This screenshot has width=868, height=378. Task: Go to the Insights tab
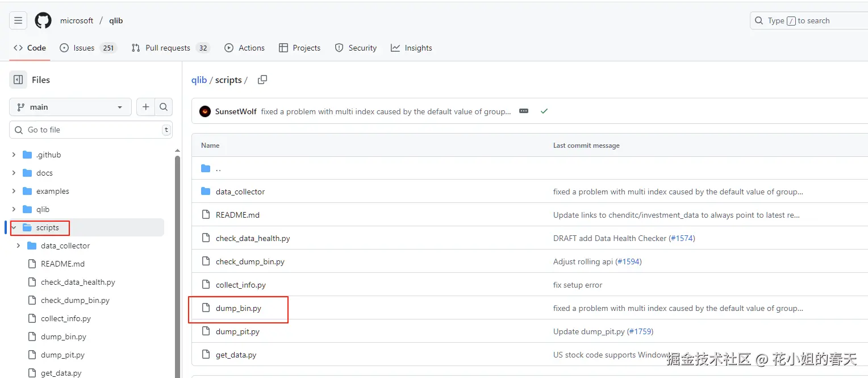[411, 48]
